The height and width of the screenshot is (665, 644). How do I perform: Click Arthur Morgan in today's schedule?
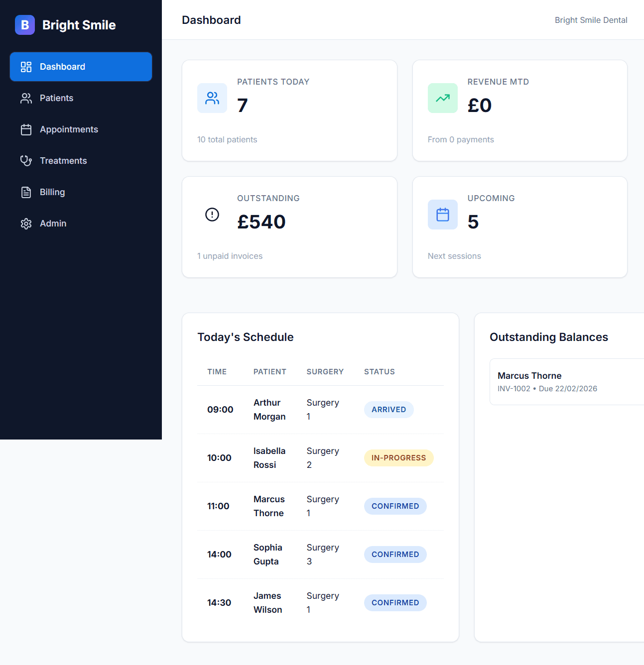pos(269,410)
